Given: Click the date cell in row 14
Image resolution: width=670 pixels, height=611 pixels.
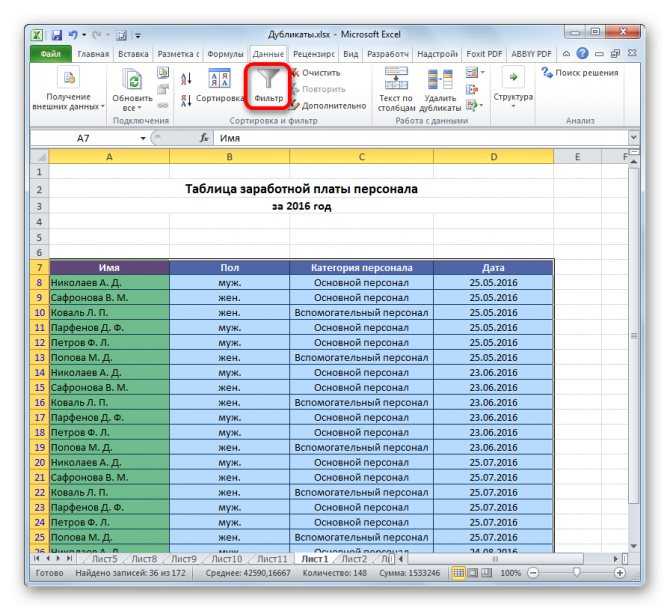Looking at the screenshot, I should point(494,372).
